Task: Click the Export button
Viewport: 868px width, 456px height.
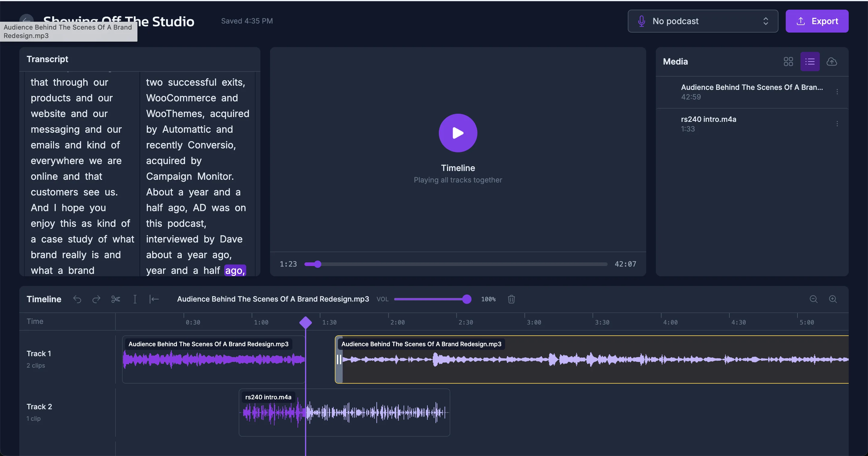Action: [x=817, y=21]
